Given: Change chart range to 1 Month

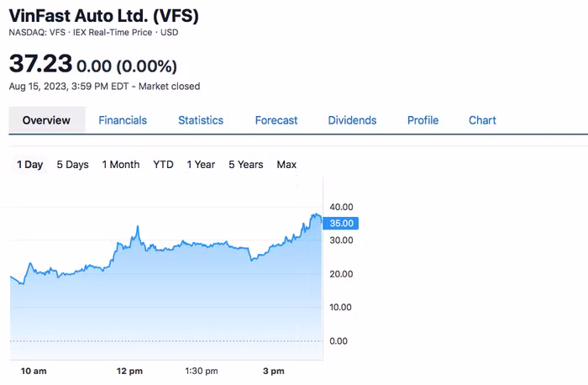Looking at the screenshot, I should click(121, 165).
